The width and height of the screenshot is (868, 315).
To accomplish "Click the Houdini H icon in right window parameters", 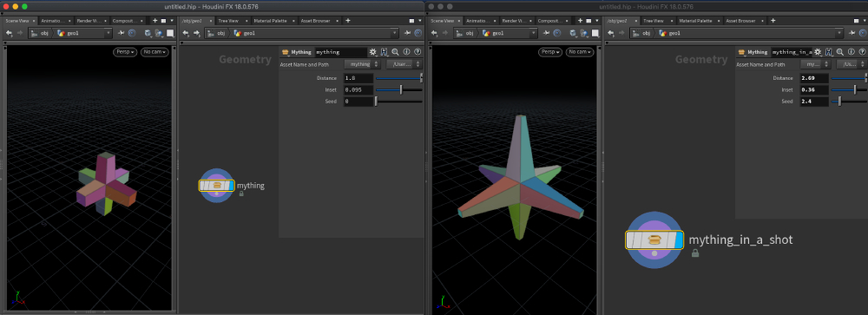I will click(x=829, y=52).
